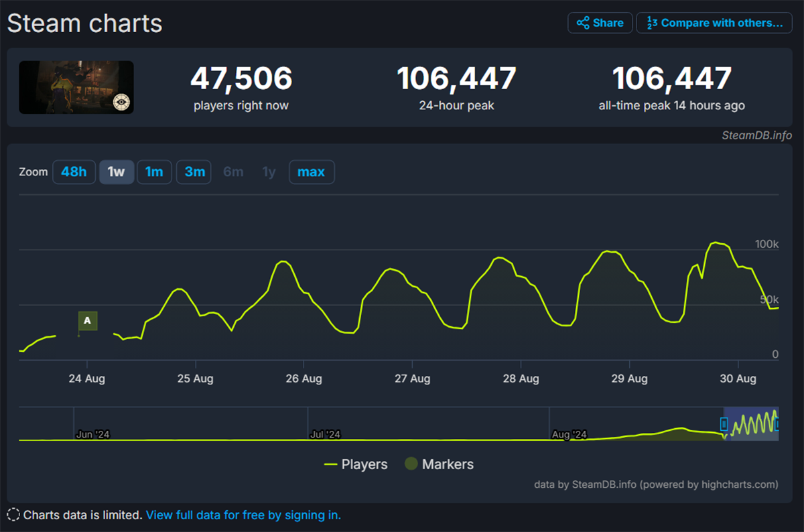This screenshot has height=532, width=804.
Task: Switch to the 1m zoom tab
Action: coord(154,172)
